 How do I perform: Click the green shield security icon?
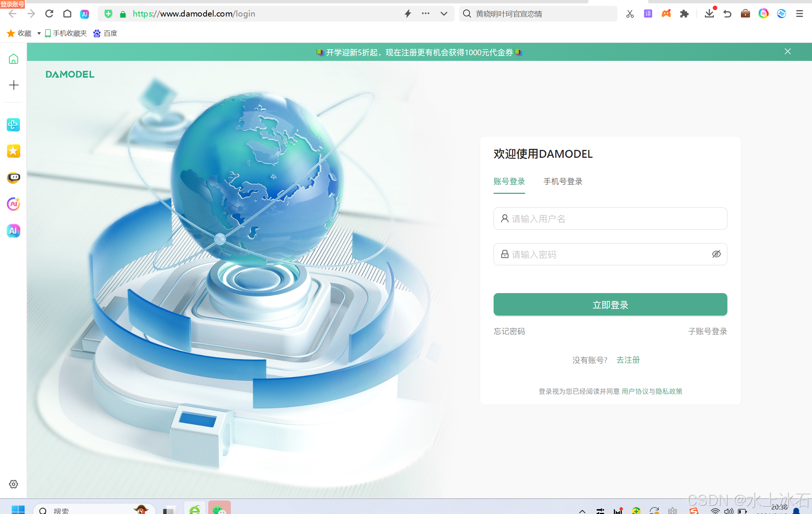coord(108,14)
